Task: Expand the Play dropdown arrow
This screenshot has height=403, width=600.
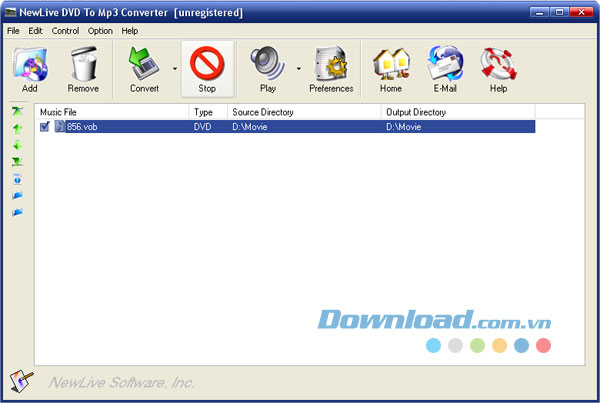Action: click(x=298, y=69)
